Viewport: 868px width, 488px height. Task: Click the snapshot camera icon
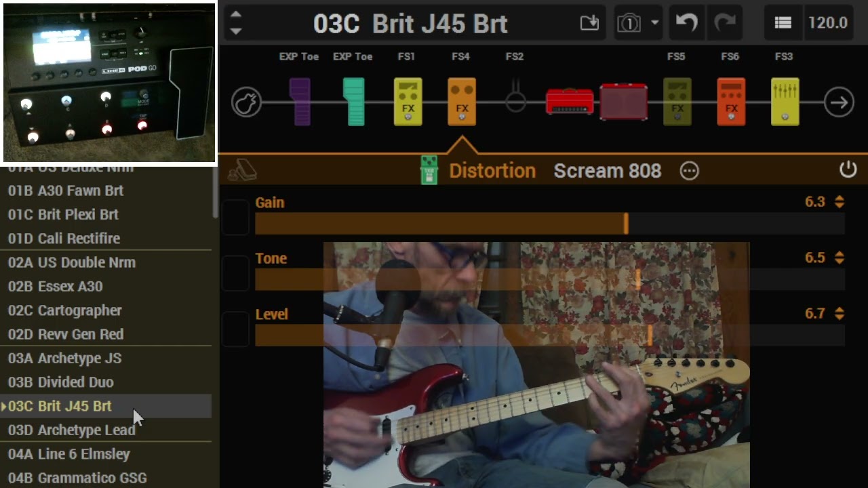[x=629, y=23]
